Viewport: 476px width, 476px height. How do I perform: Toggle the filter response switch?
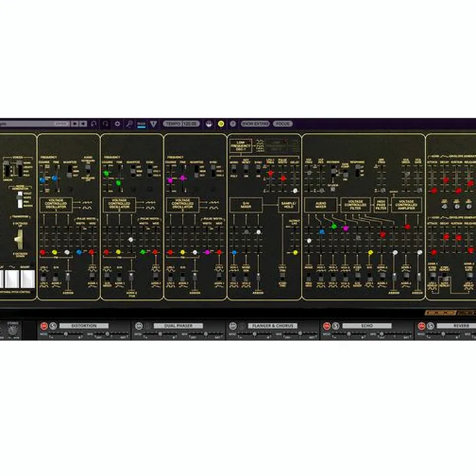click(358, 171)
